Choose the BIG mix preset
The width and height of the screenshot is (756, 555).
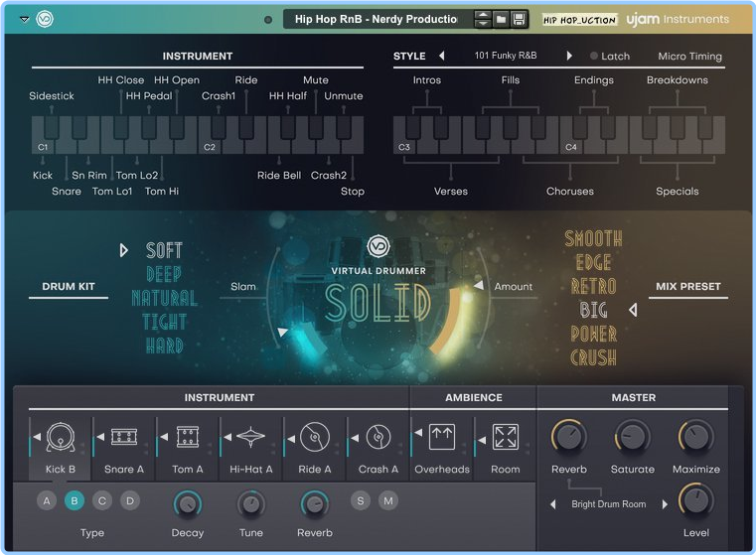tap(593, 310)
